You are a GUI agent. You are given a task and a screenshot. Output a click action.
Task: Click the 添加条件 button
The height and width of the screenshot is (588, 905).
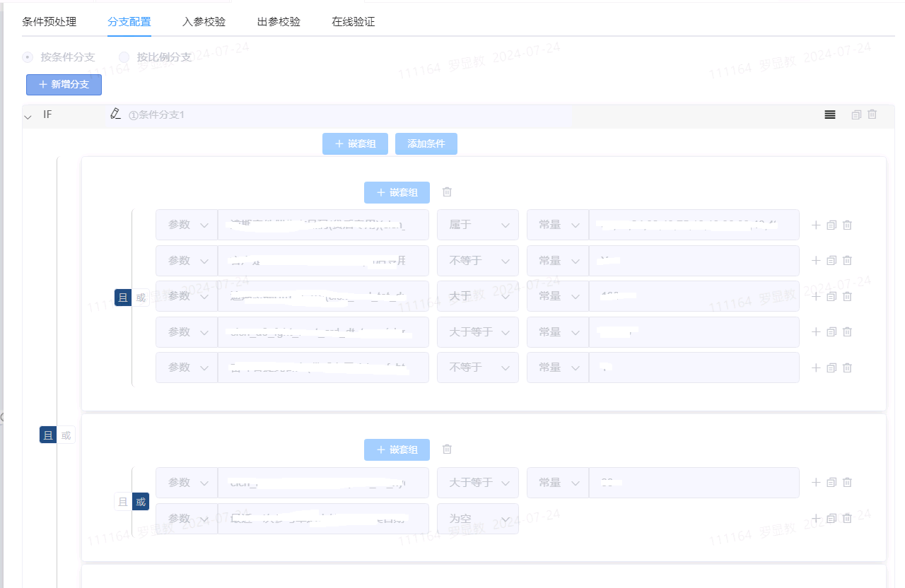(426, 143)
